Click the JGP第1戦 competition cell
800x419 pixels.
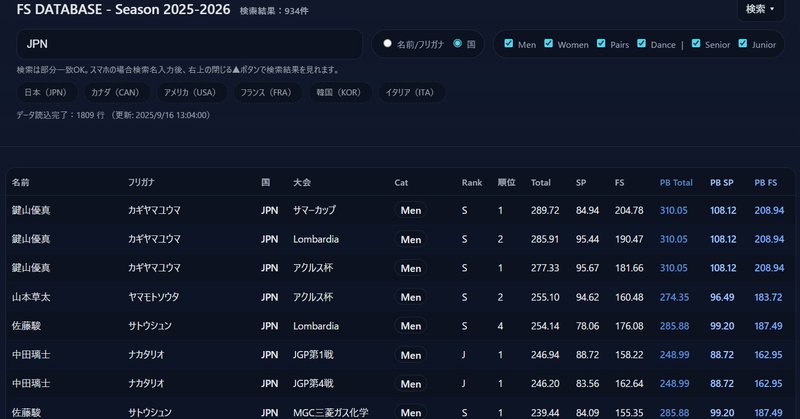(313, 355)
